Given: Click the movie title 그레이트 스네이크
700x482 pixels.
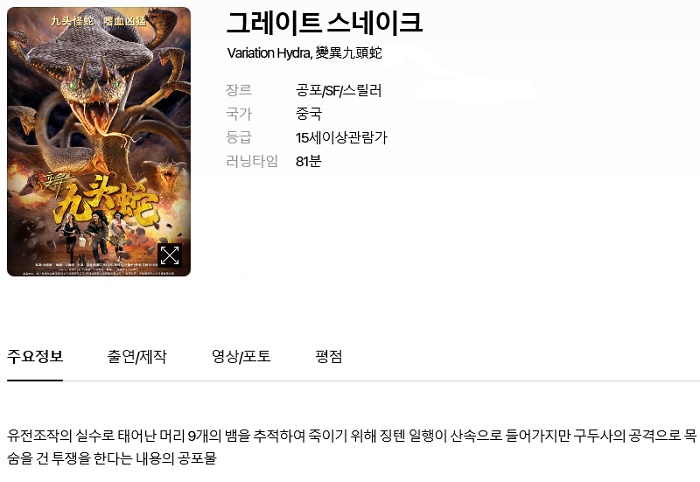Looking at the screenshot, I should click(x=325, y=23).
